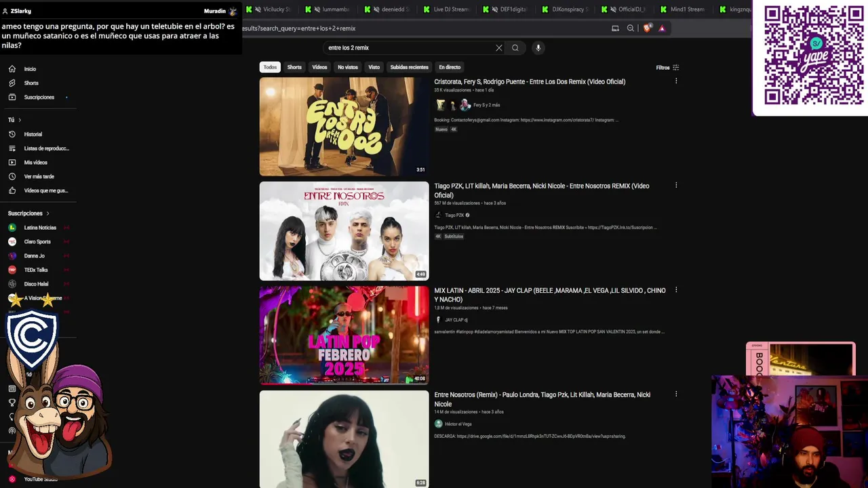
Task: Open options menu for Tiago PZK video
Action: [x=675, y=186]
